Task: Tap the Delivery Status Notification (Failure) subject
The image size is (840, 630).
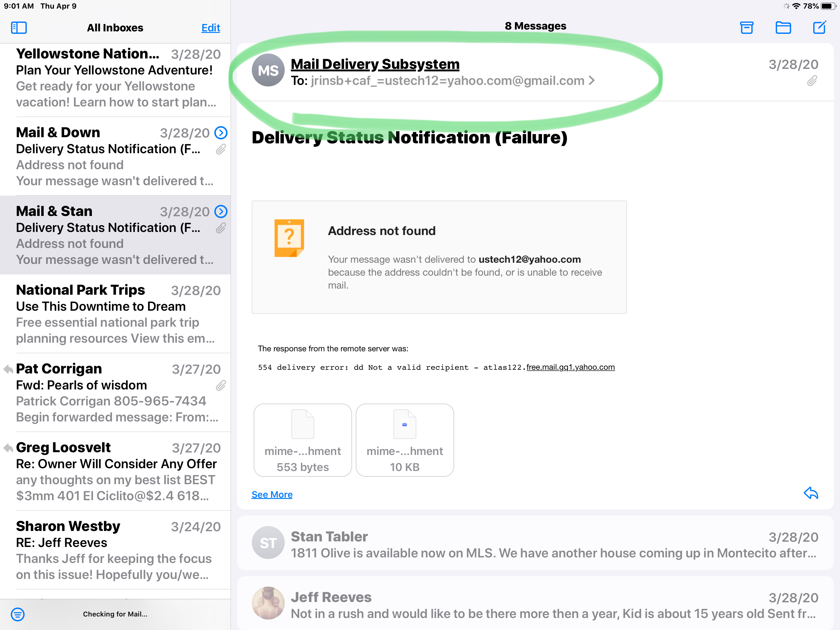Action: pyautogui.click(x=409, y=137)
